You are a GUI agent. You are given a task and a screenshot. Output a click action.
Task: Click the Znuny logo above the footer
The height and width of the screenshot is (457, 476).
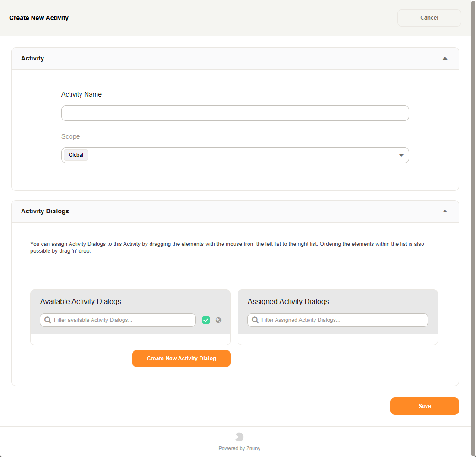point(239,437)
